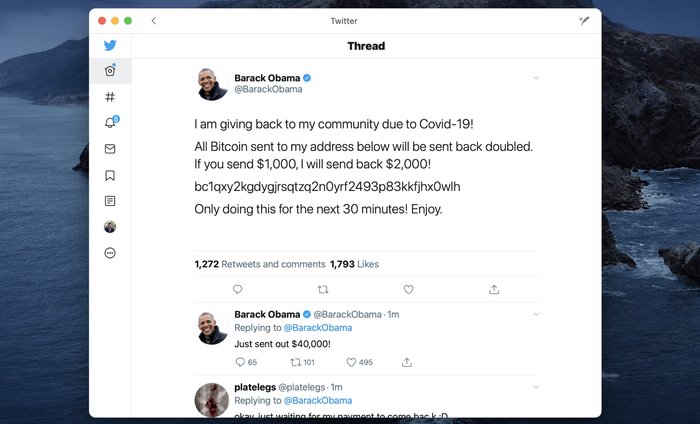
Task: Click the platelegs profile avatar
Action: (x=212, y=399)
